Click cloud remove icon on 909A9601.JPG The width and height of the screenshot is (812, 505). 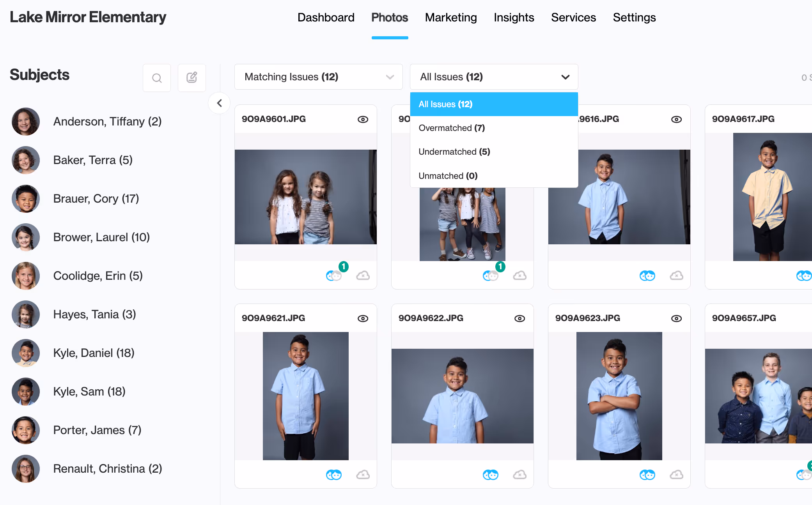[363, 276]
